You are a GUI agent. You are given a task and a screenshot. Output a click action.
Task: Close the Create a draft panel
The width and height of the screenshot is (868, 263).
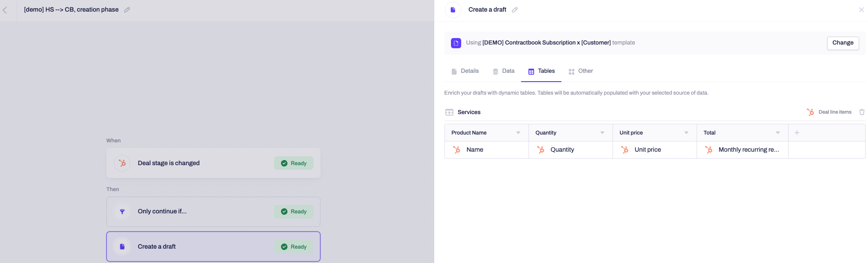(861, 10)
